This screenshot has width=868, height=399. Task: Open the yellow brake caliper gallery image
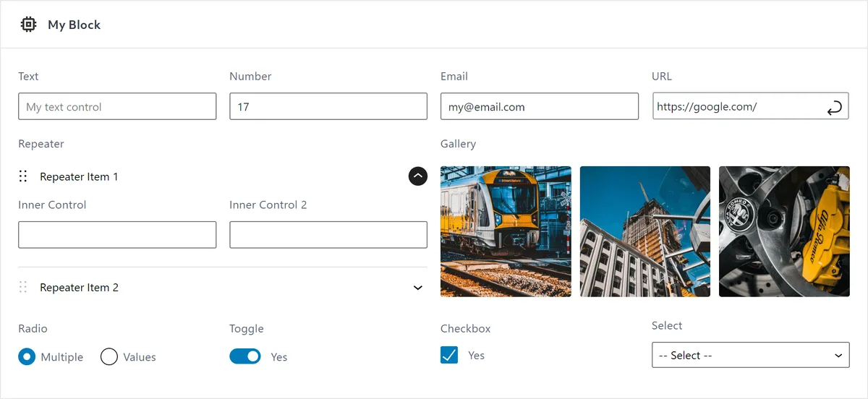[784, 231]
